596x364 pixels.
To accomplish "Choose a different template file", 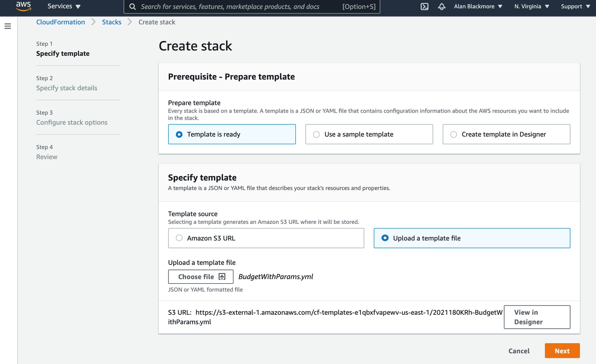I will [x=200, y=277].
